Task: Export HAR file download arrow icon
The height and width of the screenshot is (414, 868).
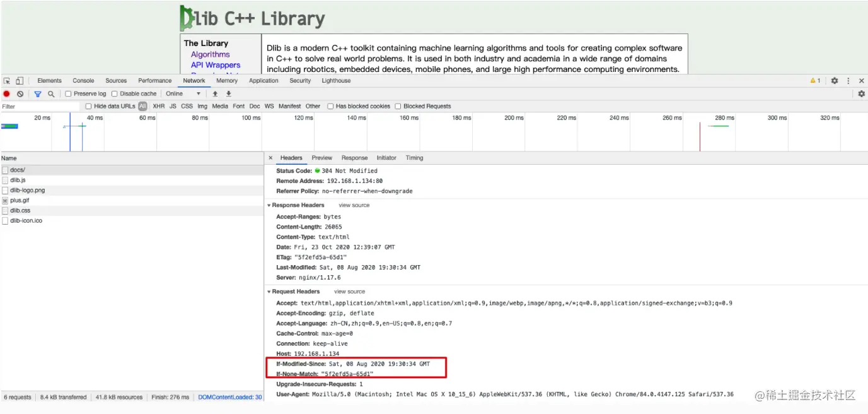Action: click(x=229, y=93)
